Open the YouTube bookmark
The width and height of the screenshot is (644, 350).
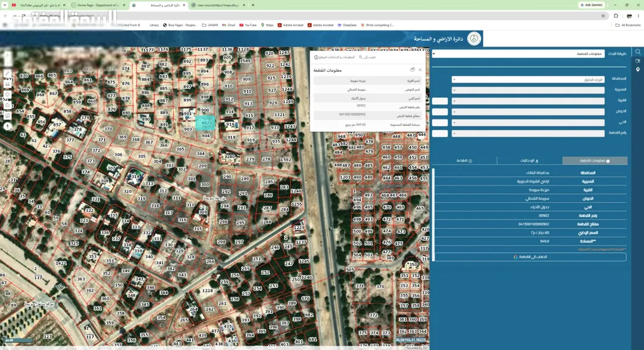[247, 25]
